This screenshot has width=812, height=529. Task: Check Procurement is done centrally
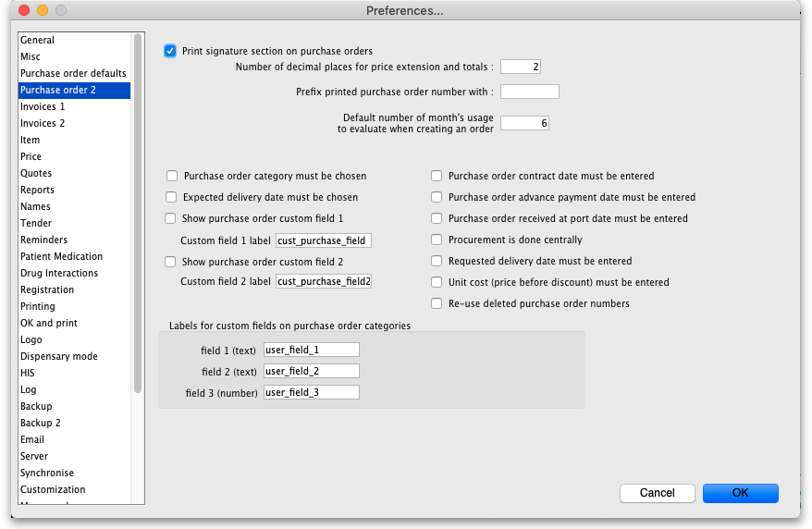coord(437,240)
